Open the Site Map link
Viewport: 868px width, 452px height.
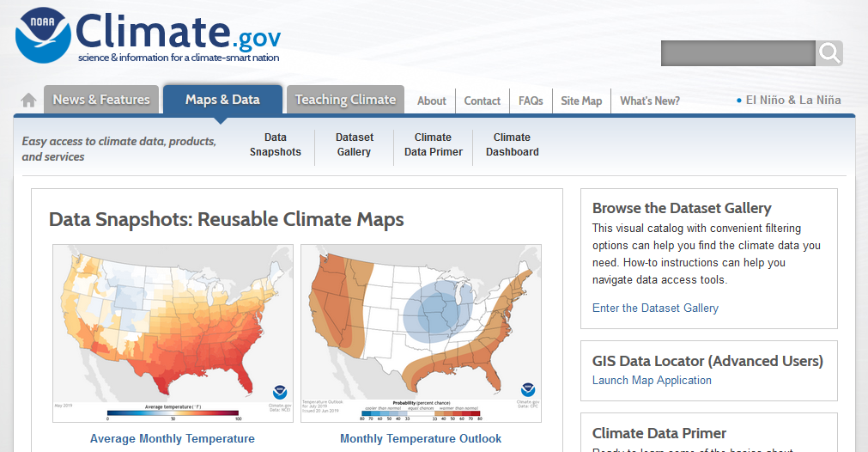[x=581, y=101]
